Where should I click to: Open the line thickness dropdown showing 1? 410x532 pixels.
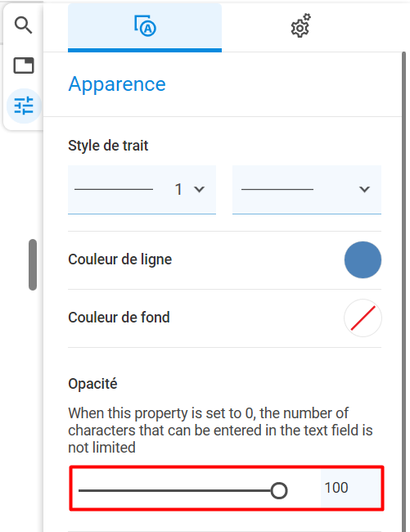(142, 190)
